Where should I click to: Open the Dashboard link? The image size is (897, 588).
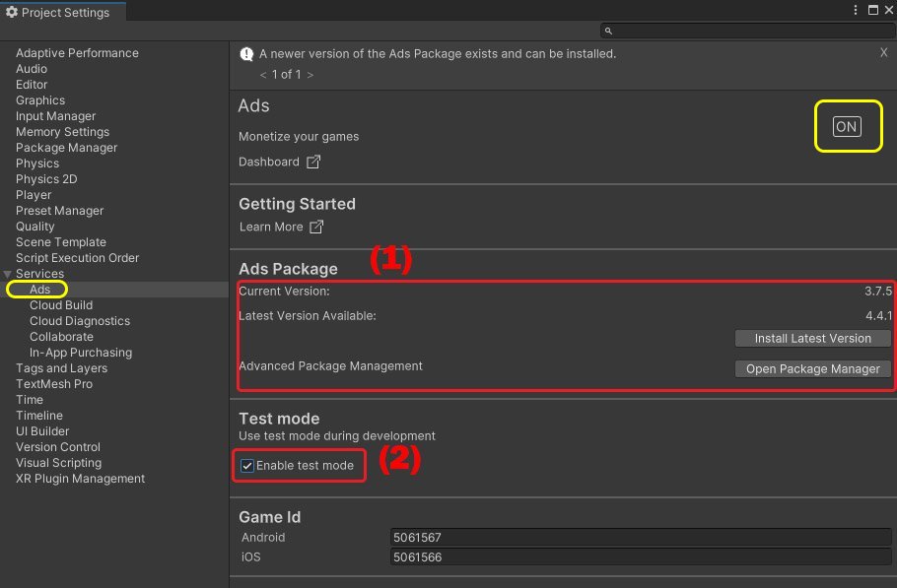[x=269, y=162]
